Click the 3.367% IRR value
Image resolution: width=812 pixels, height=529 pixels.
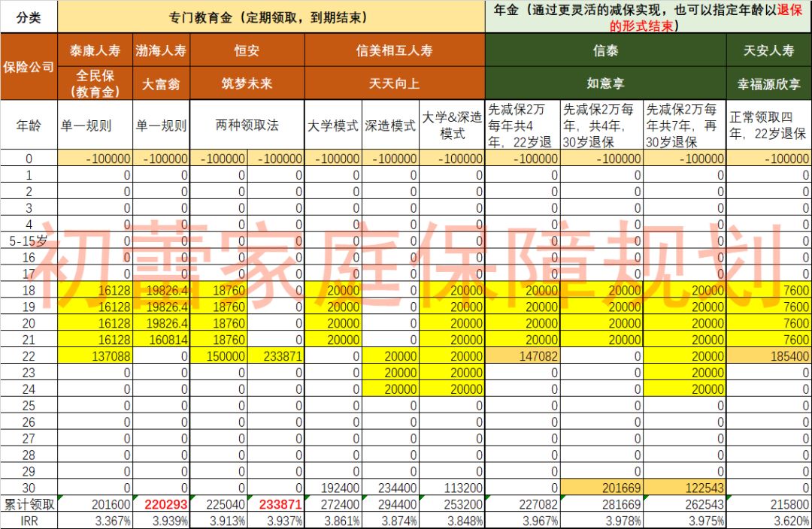coord(95,521)
